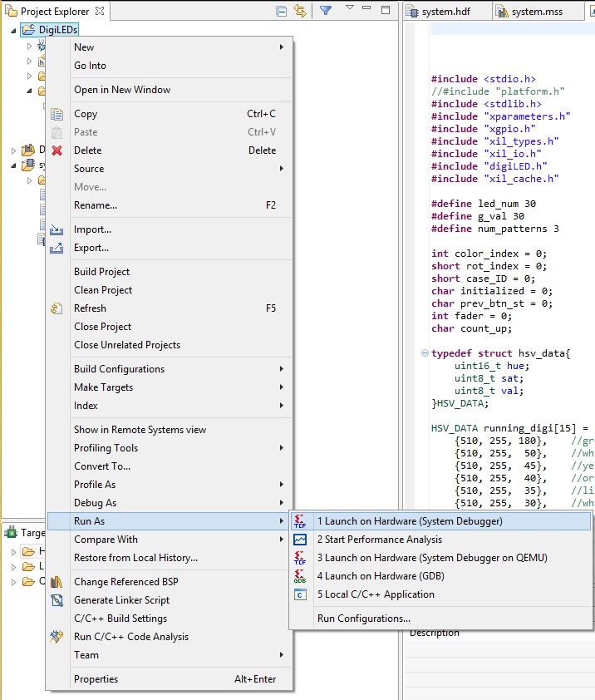Image resolution: width=595 pixels, height=700 pixels.
Task: Minimize the Project Explorer panel
Action: click(x=367, y=7)
